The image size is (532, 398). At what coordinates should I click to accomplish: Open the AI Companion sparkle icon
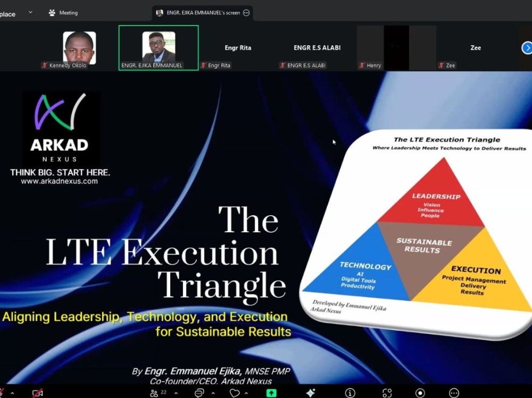click(x=311, y=393)
